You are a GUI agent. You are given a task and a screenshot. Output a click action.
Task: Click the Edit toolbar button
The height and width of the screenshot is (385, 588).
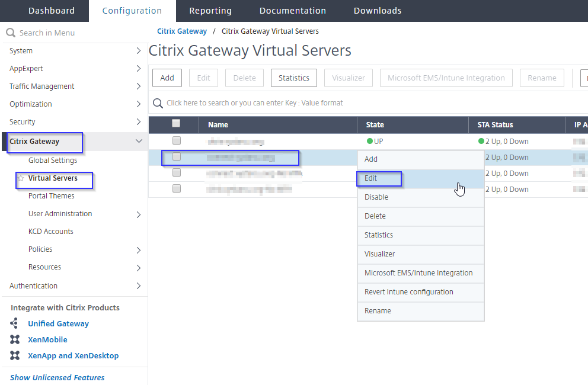pos(203,78)
